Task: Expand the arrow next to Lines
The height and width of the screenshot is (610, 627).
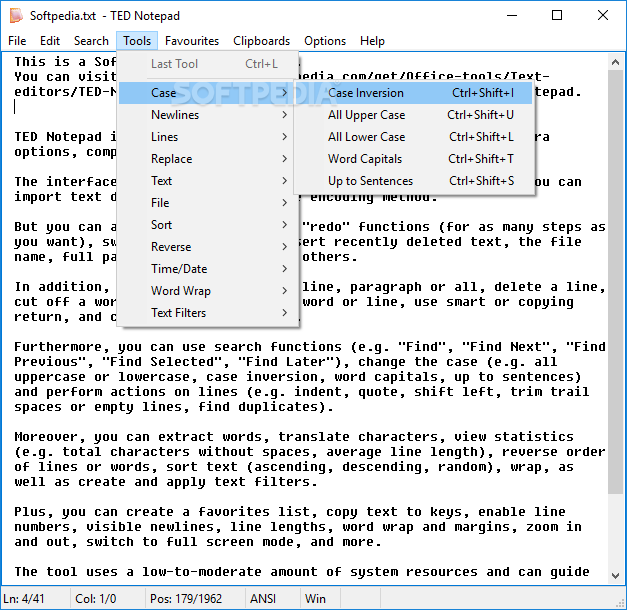Action: (284, 137)
